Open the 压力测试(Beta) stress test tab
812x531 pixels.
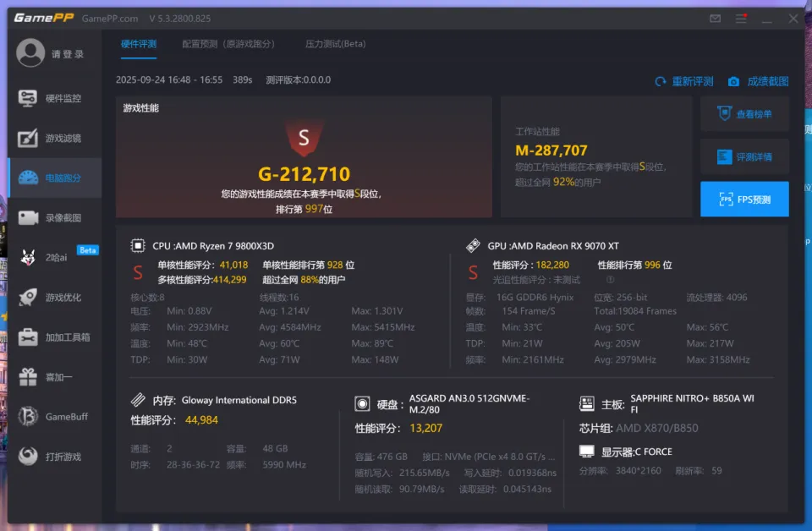click(x=336, y=44)
